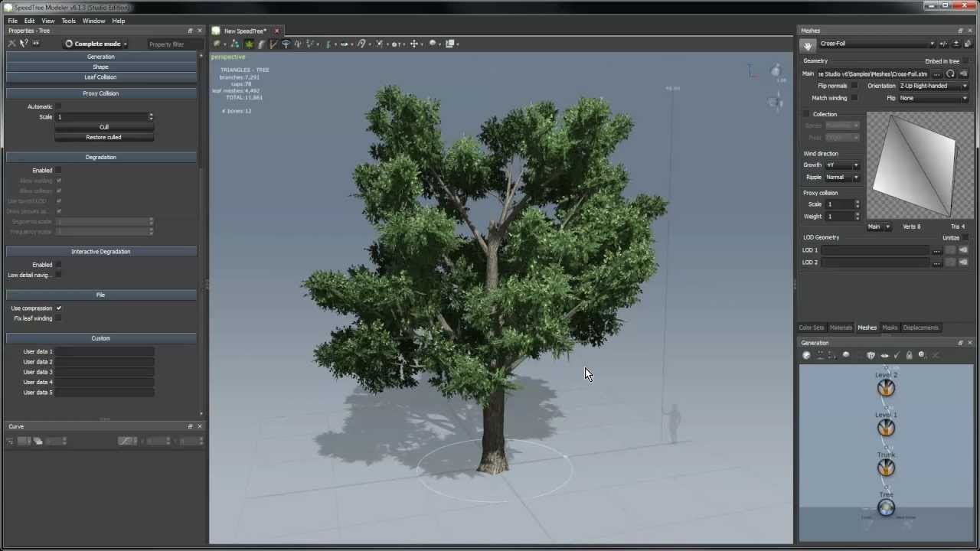This screenshot has width=980, height=551.
Task: Toggle the Use compression checkbox
Action: pyautogui.click(x=59, y=308)
